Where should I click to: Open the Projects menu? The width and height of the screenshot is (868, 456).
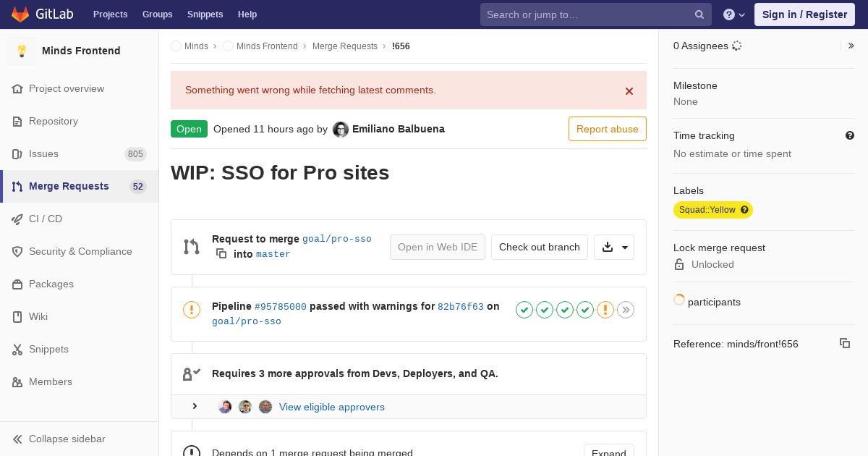click(111, 14)
